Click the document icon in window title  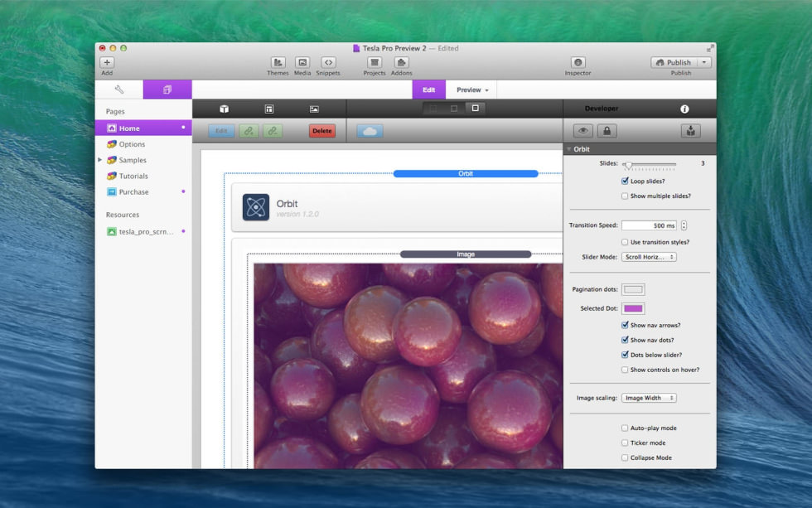(x=356, y=48)
